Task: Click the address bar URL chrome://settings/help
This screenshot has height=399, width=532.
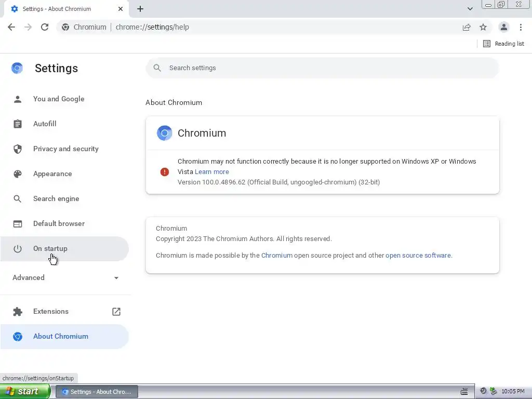Action: [152, 27]
